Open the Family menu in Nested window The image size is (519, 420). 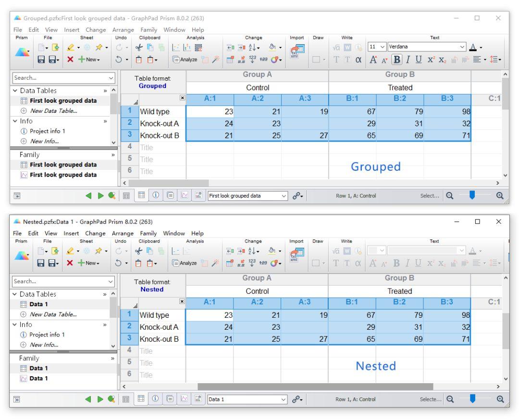point(148,233)
